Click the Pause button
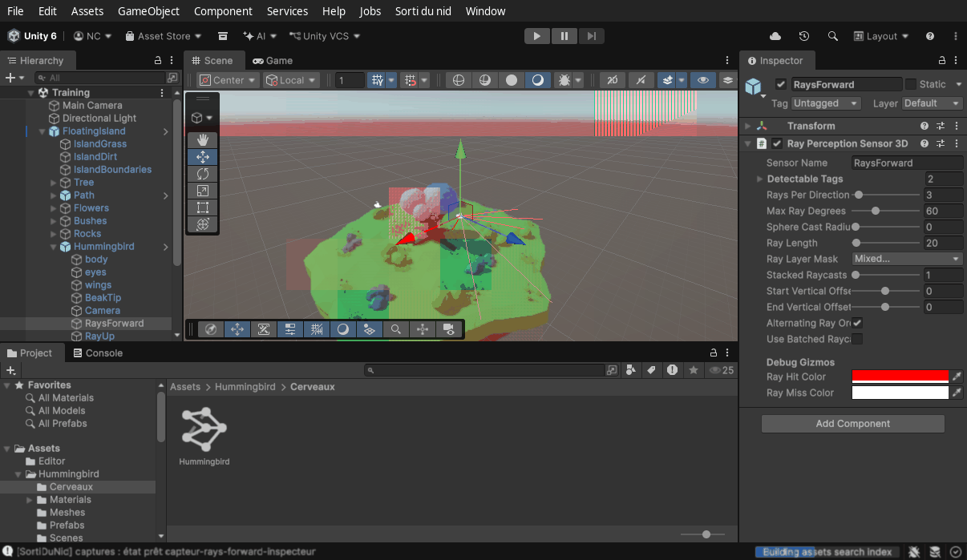The width and height of the screenshot is (967, 560). 564,36
